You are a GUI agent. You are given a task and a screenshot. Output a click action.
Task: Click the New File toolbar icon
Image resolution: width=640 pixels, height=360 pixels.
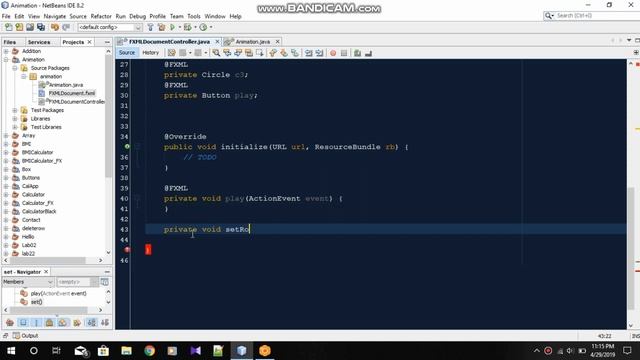coord(8,27)
